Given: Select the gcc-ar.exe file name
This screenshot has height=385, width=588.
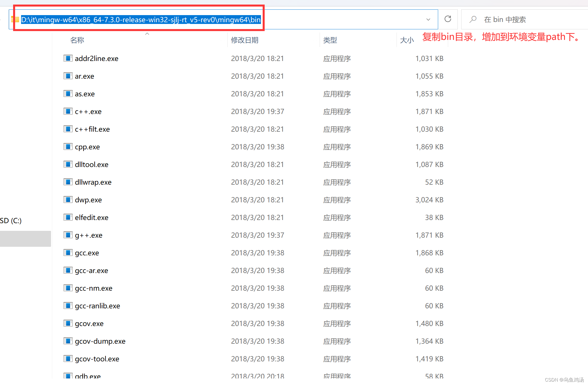Looking at the screenshot, I should [x=91, y=270].
